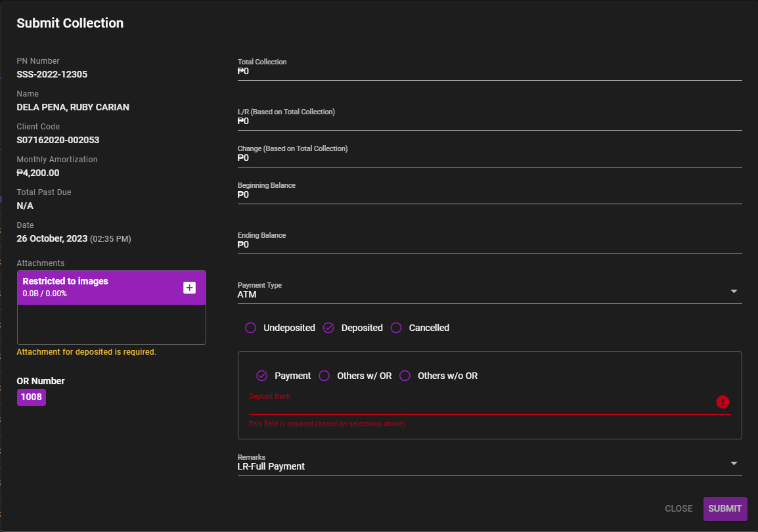Add an image attachment with plus icon
Viewport: 758px width, 532px height.
[x=189, y=288]
